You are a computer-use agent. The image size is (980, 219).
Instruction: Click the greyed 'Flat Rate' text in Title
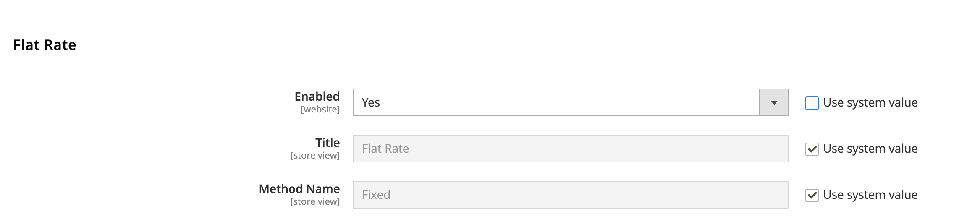385,149
